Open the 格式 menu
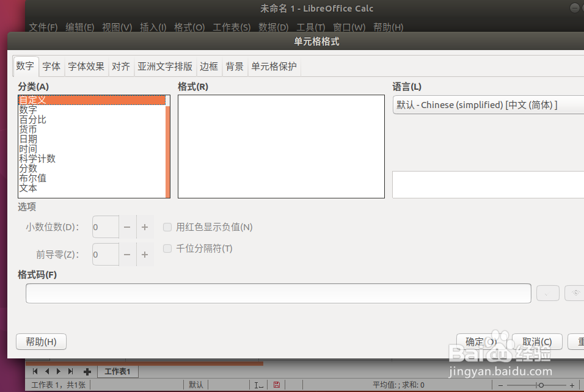Viewport: 584px width, 392px height. pyautogui.click(x=189, y=27)
